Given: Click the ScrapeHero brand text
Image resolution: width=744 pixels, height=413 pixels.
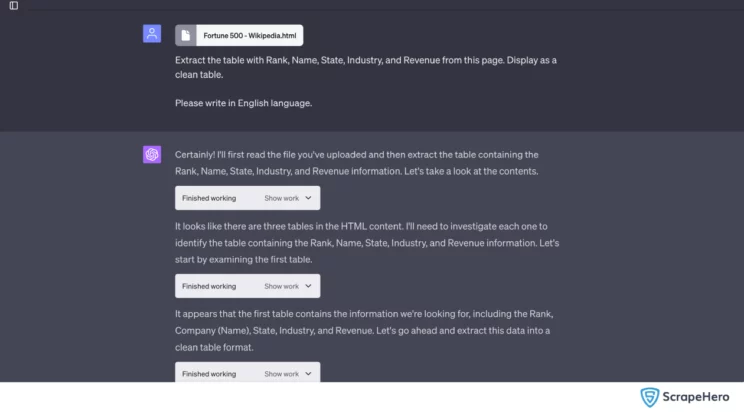Looking at the screenshot, I should pos(696,397).
